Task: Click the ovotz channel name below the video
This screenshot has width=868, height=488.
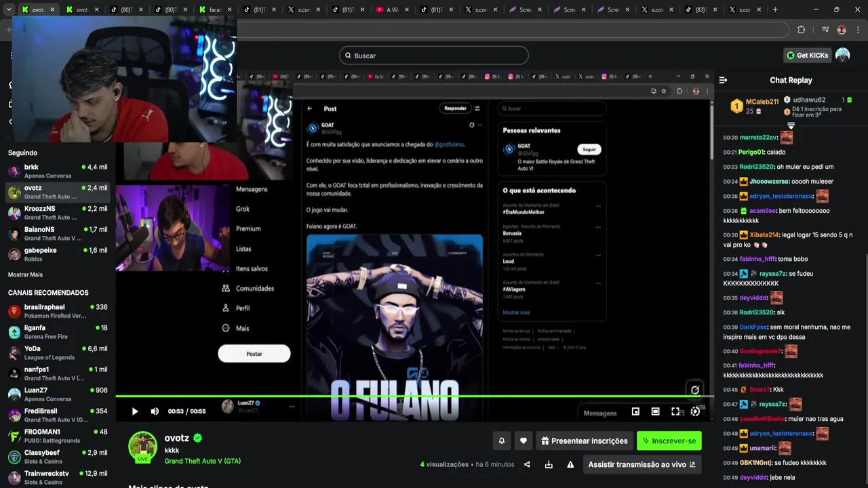Action: (x=177, y=438)
